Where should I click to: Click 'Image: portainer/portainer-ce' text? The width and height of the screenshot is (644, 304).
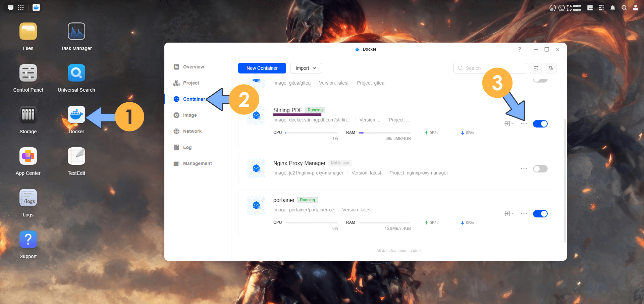point(304,210)
